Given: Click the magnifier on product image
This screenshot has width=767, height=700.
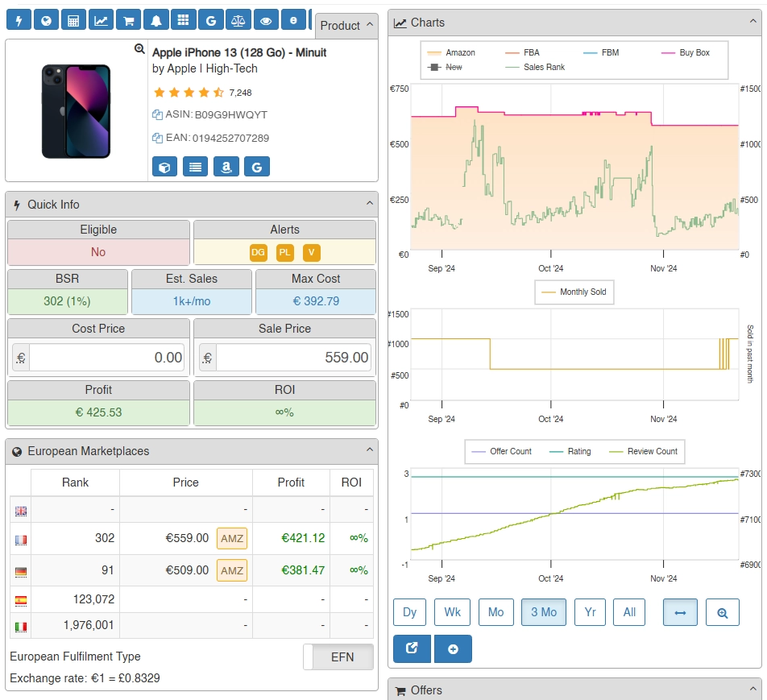Looking at the screenshot, I should [x=139, y=49].
